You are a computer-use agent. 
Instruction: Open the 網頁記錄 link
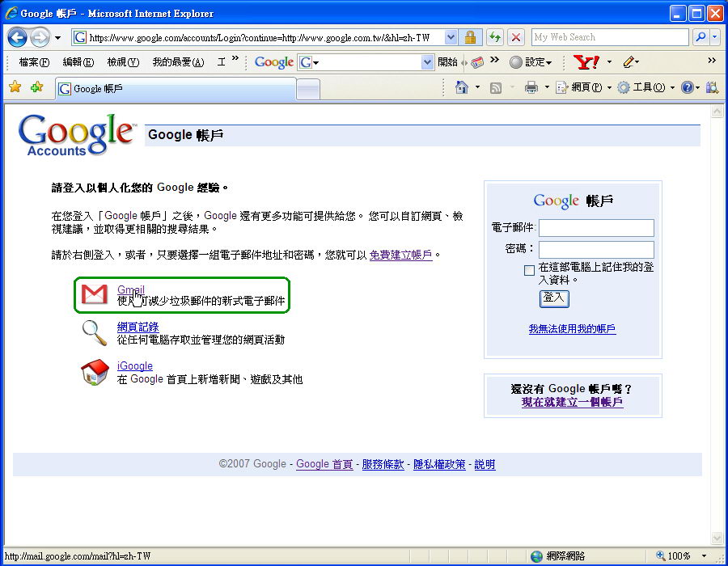pyautogui.click(x=138, y=327)
